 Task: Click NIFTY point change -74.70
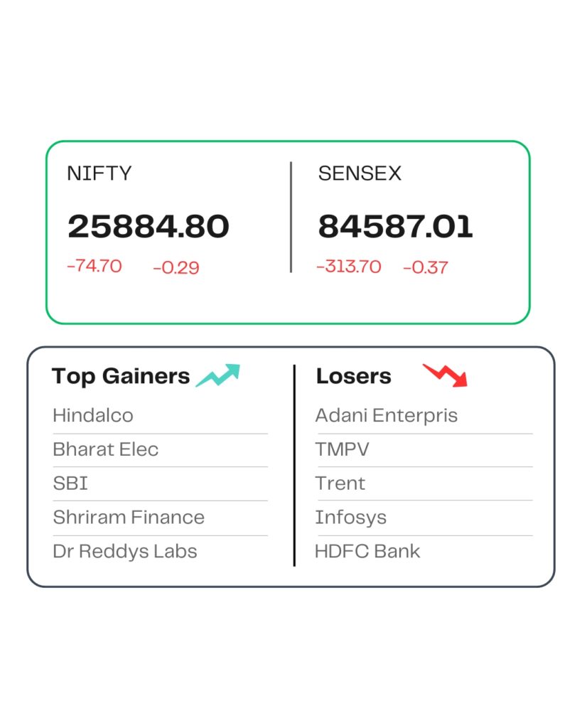pos(95,267)
